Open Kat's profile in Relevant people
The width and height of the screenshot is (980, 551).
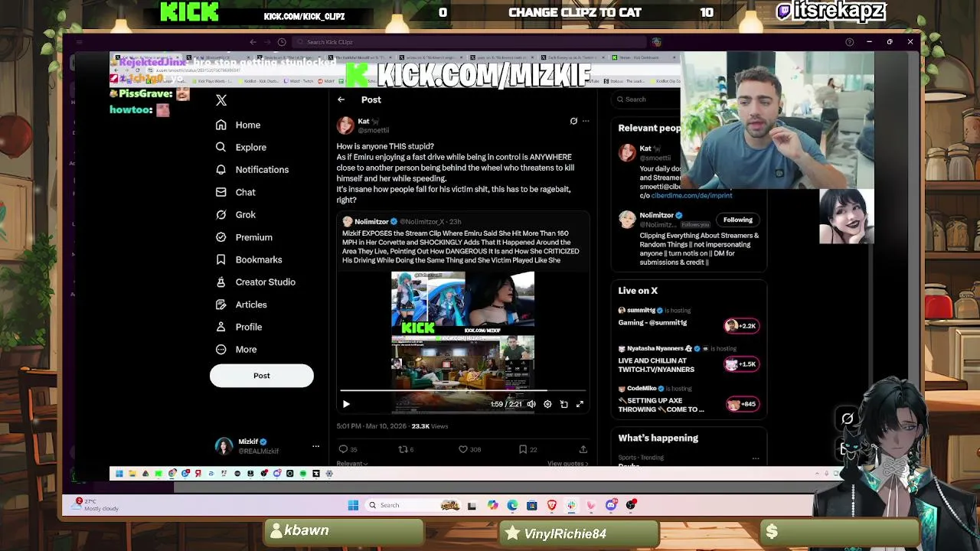coord(645,148)
